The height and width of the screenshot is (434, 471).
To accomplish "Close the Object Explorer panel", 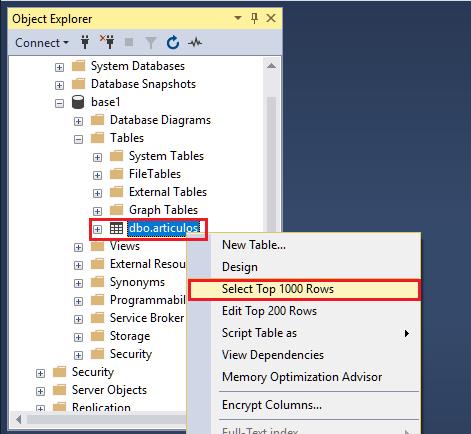I will (271, 18).
